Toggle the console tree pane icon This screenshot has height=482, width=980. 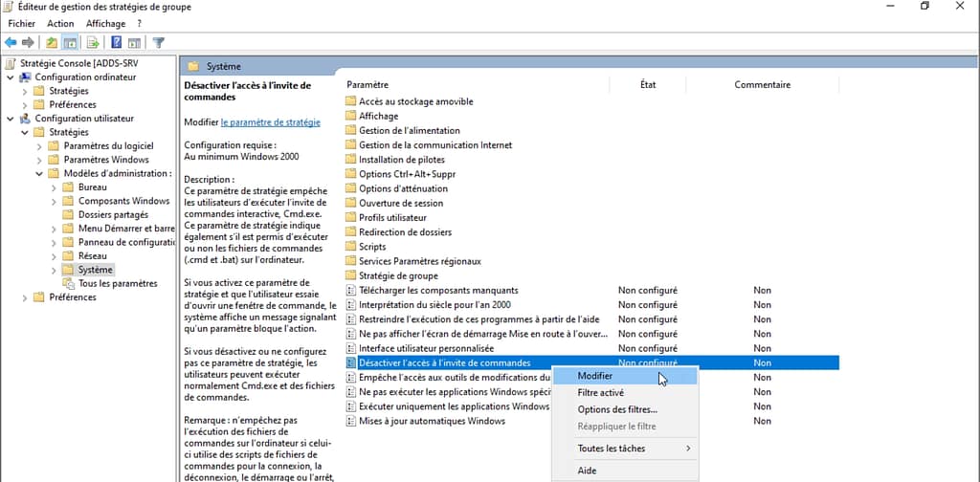tap(70, 42)
